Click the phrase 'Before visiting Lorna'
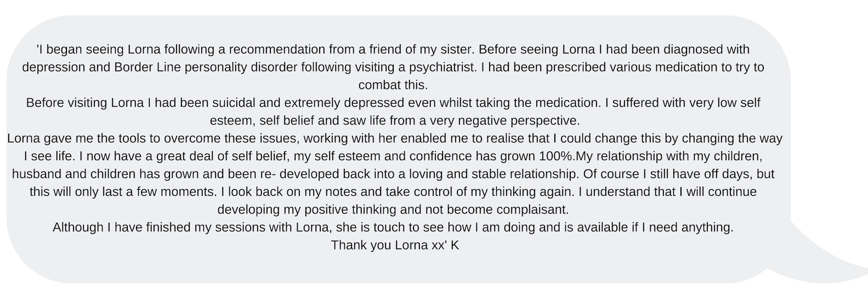The width and height of the screenshot is (868, 295). coord(85,103)
